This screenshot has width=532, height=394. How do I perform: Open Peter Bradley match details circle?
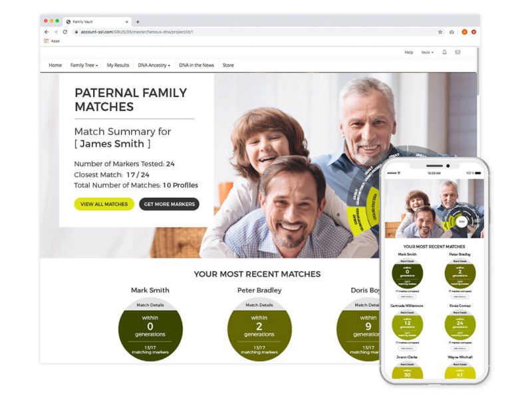click(x=259, y=329)
